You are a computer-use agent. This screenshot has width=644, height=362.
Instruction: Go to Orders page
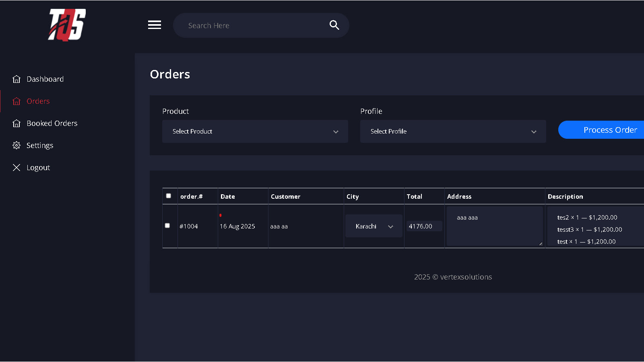(38, 101)
